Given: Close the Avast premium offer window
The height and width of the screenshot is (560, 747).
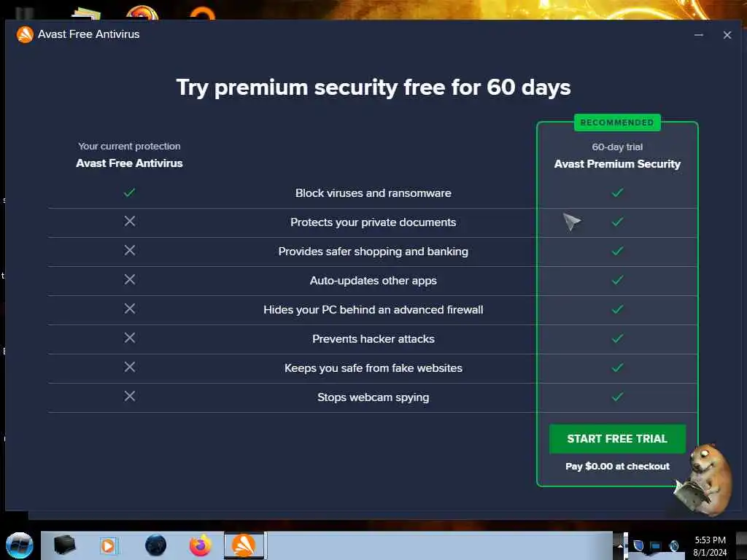Looking at the screenshot, I should (x=727, y=35).
